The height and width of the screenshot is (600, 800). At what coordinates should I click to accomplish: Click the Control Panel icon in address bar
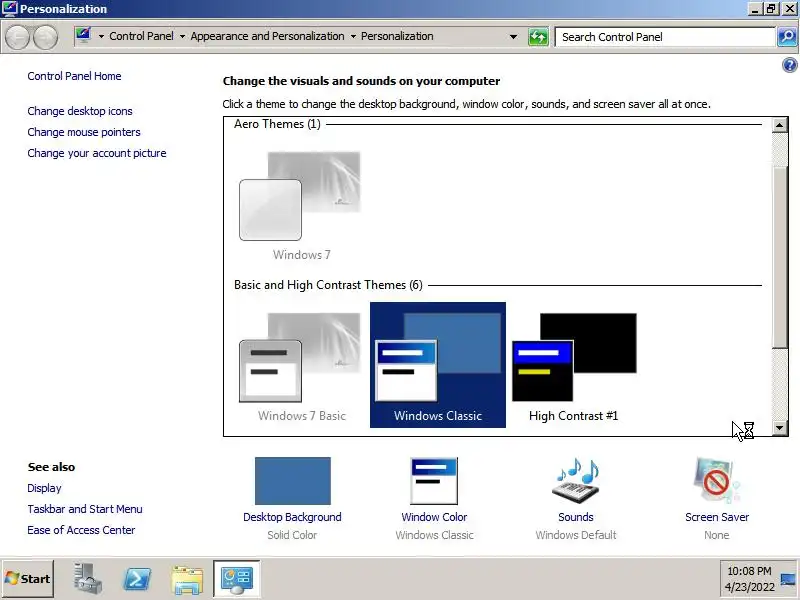(x=83, y=36)
